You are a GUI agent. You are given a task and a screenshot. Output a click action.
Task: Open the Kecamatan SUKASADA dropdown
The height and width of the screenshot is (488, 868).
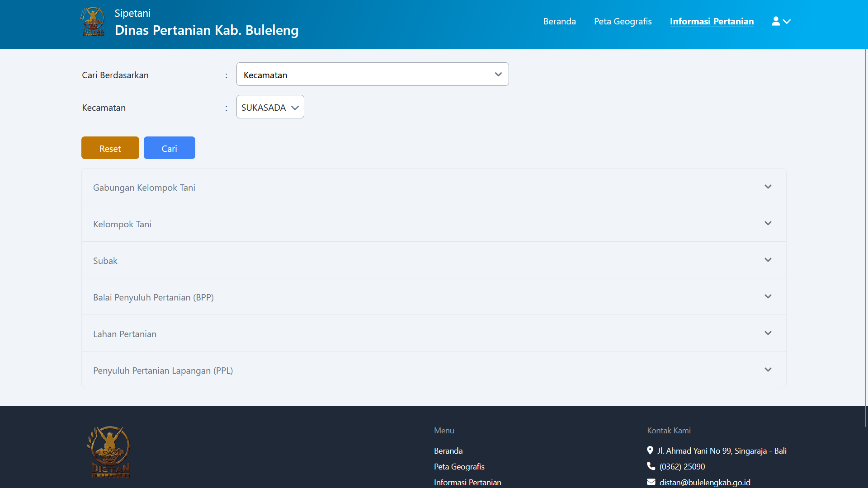pyautogui.click(x=270, y=107)
